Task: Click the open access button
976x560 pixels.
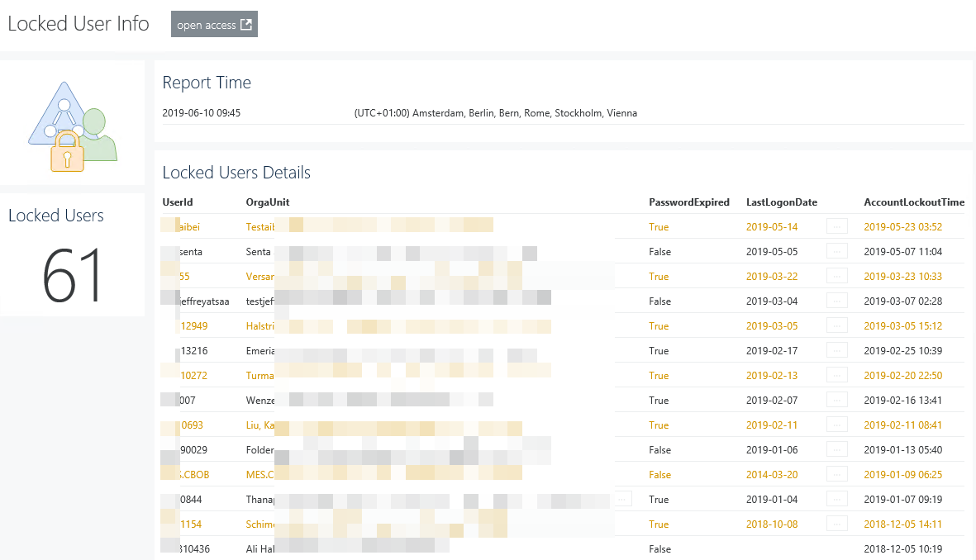Action: pos(214,23)
